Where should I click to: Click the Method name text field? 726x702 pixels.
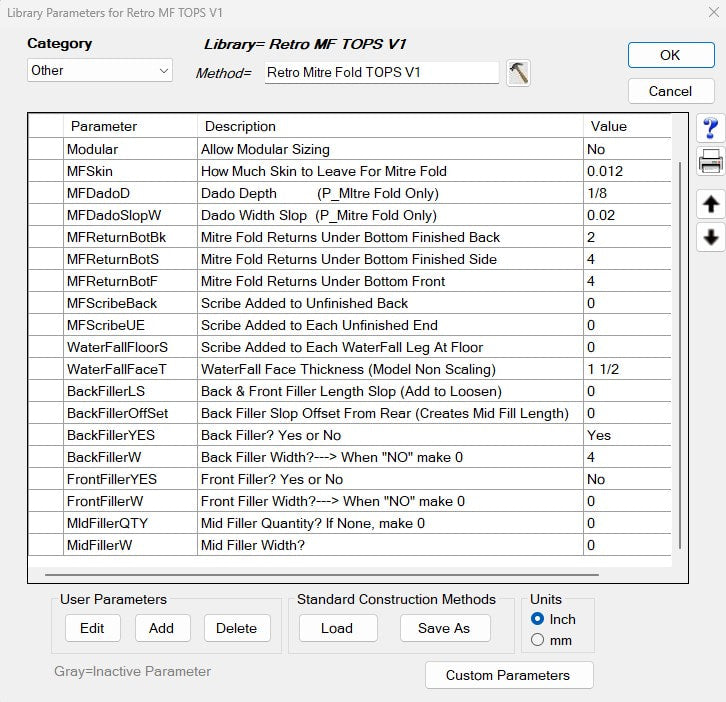[x=381, y=72]
